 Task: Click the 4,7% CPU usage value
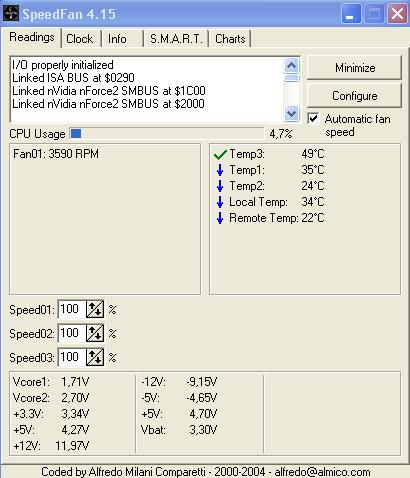(x=281, y=134)
